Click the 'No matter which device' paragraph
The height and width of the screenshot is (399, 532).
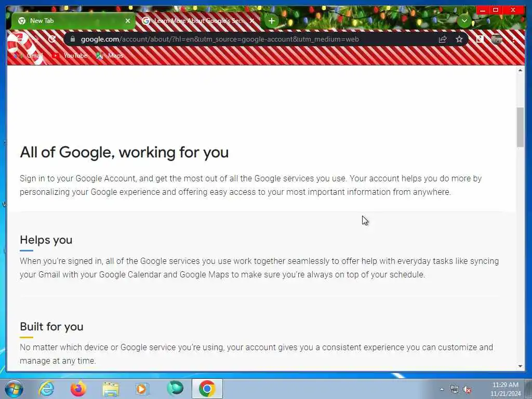(x=257, y=354)
